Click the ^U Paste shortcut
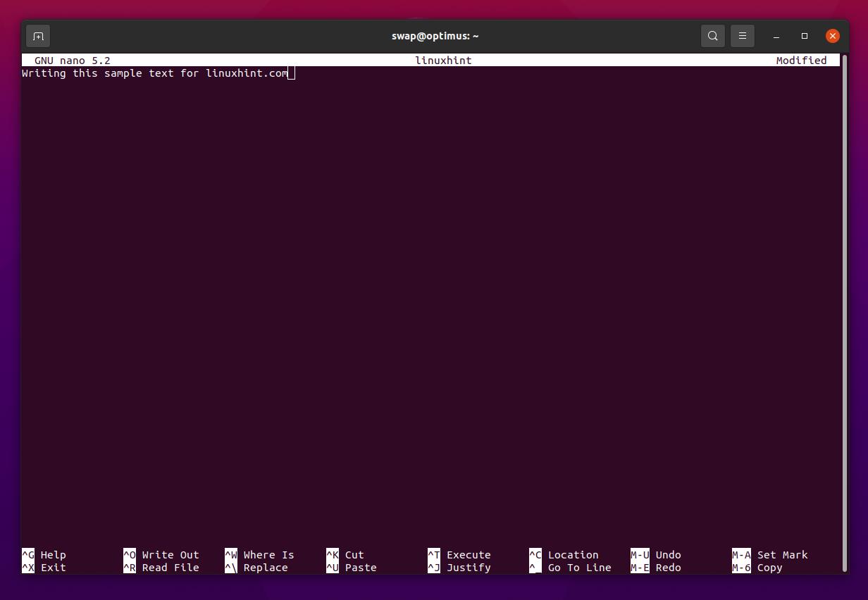868x600 pixels. pos(352,568)
